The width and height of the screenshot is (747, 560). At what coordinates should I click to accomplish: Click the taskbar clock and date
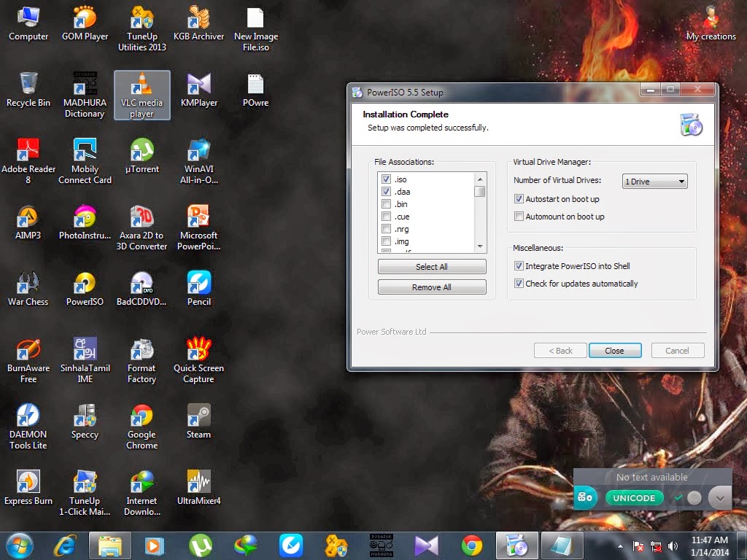click(x=710, y=546)
